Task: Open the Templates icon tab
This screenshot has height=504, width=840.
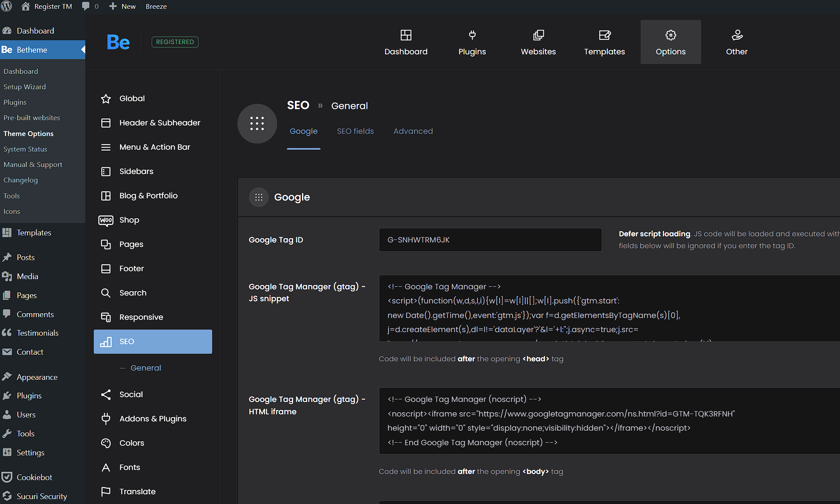Action: 604,35
